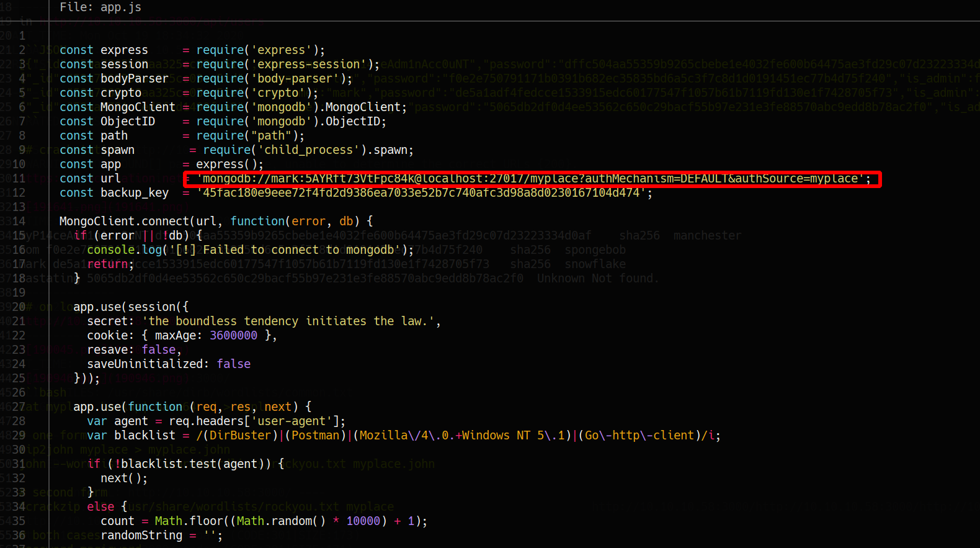The height and width of the screenshot is (548, 980).
Task: Click 'express-session' in the session require
Action: [308, 65]
